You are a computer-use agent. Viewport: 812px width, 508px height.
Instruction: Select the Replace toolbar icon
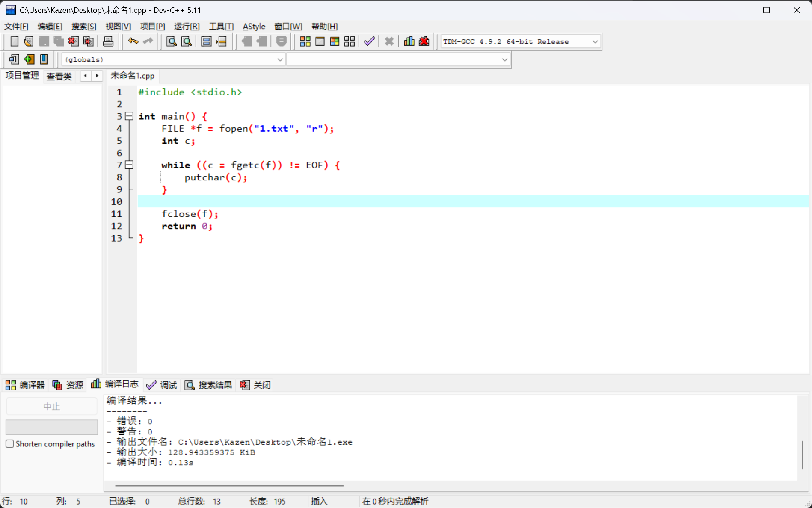tap(187, 41)
